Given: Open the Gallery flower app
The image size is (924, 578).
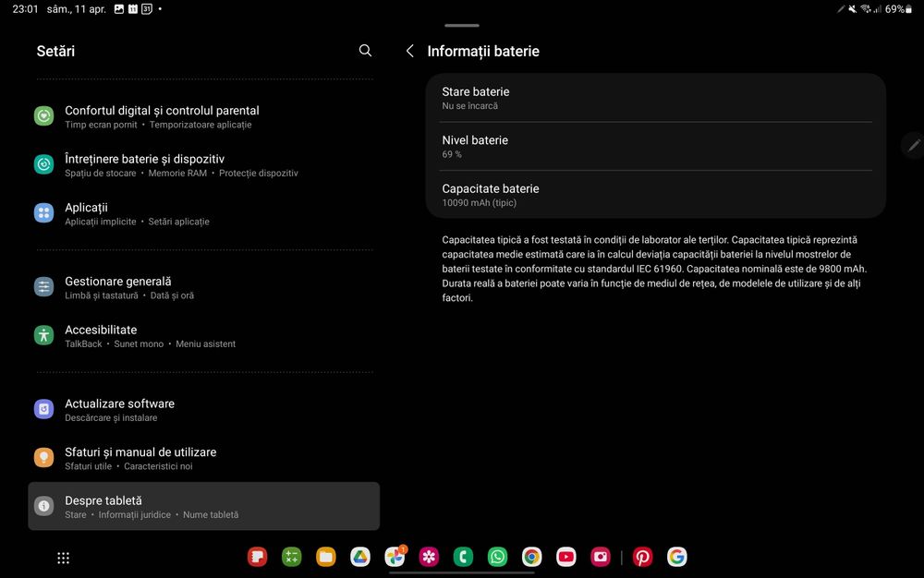Looking at the screenshot, I should pyautogui.click(x=429, y=557).
